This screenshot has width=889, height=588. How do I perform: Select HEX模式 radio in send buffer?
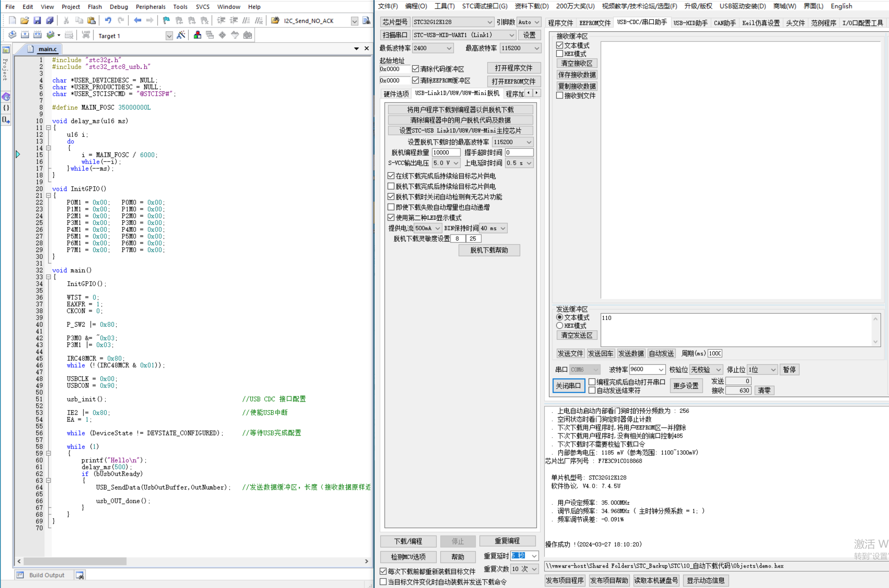(x=560, y=326)
